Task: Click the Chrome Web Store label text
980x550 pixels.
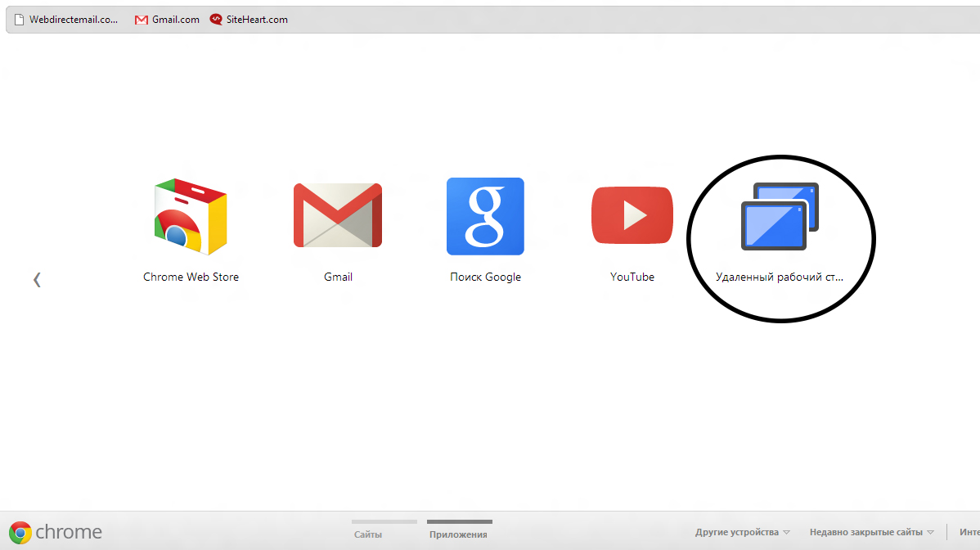Action: (x=191, y=277)
